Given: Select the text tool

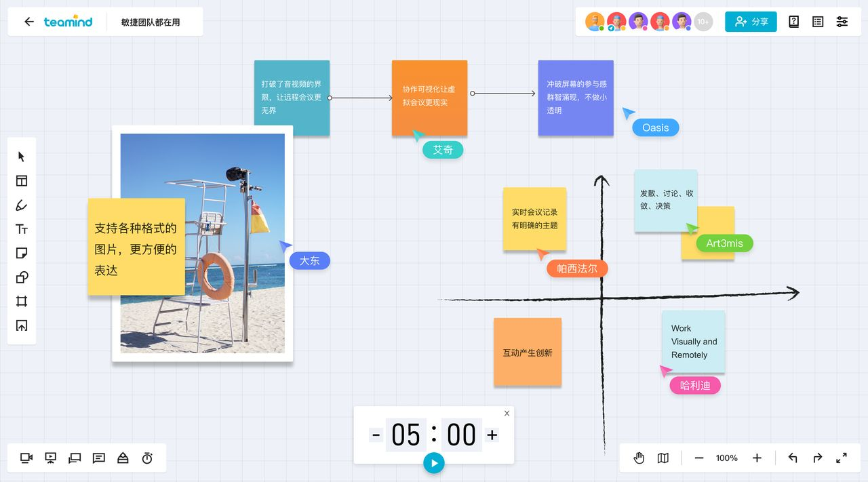Looking at the screenshot, I should click(x=22, y=229).
